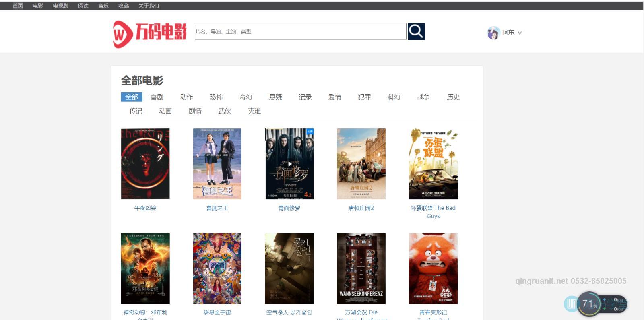Image resolution: width=644 pixels, height=320 pixels.
Task: Open 首页 in top navigation
Action: click(x=18, y=6)
